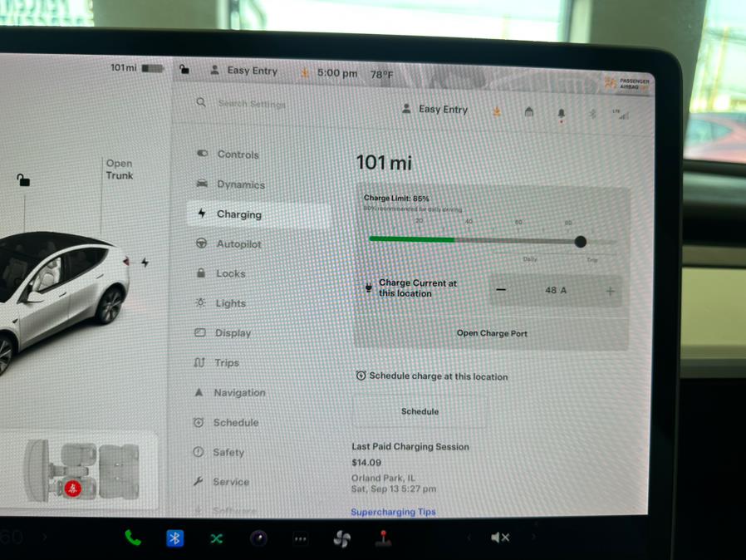The height and width of the screenshot is (560, 746).
Task: Increase charge current with plus button
Action: tap(610, 291)
